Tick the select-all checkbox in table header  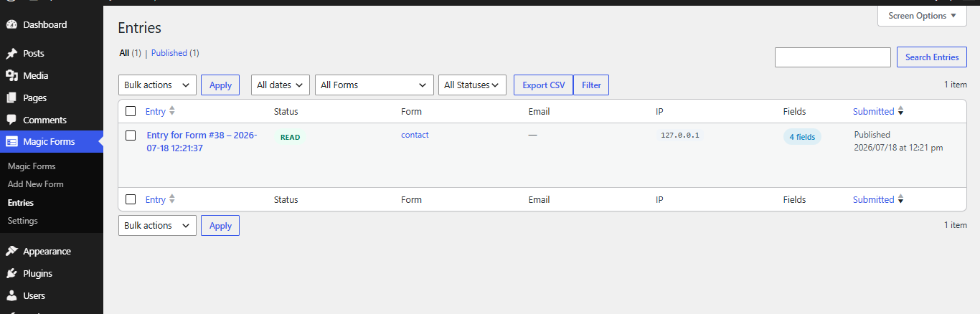coord(131,111)
